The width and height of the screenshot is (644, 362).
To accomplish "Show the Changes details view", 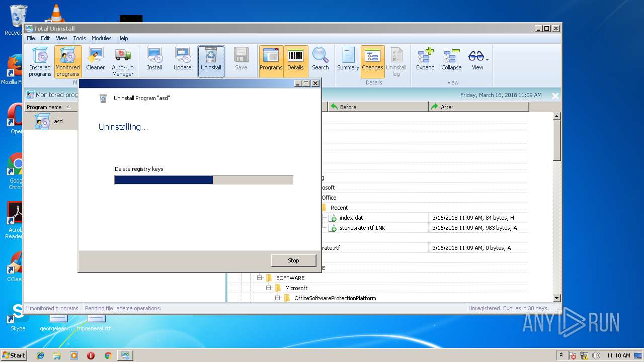I will tap(373, 61).
